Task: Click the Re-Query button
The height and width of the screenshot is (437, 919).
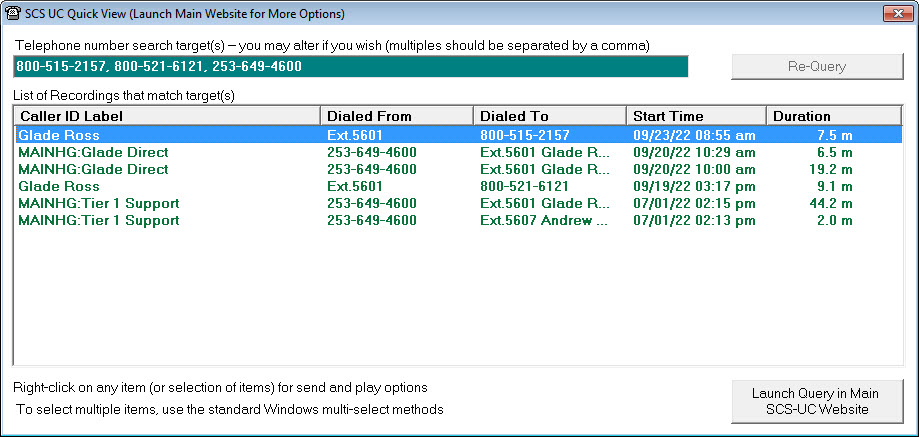Action: coord(817,67)
